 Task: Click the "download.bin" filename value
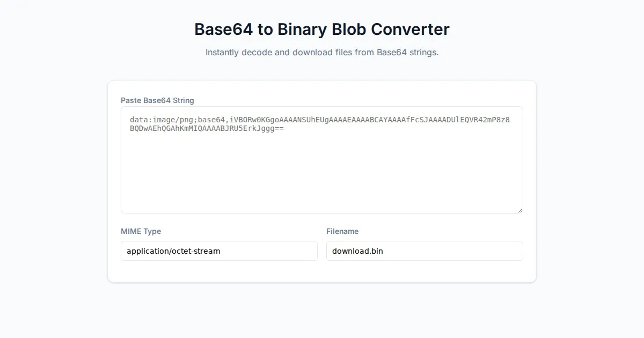357,251
